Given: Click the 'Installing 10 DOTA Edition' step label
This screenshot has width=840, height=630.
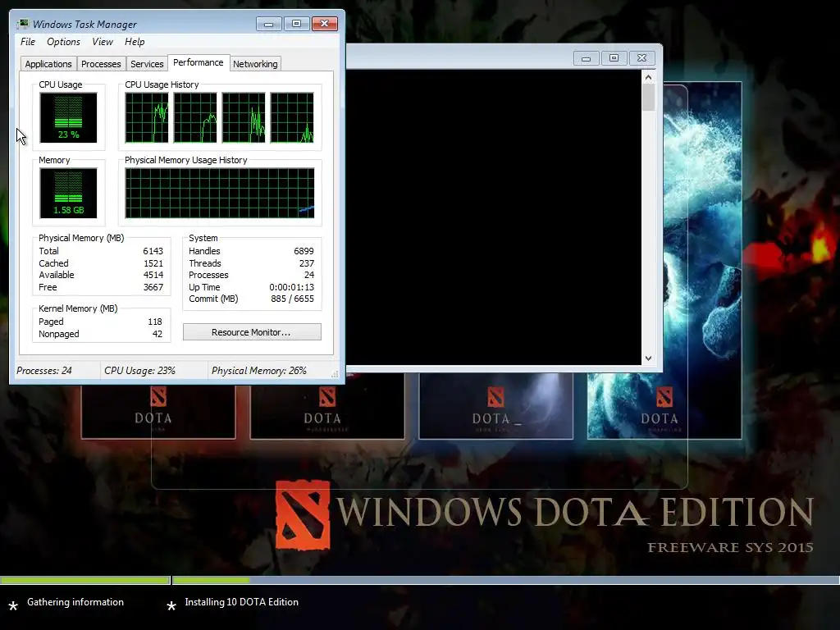Looking at the screenshot, I should point(242,602).
